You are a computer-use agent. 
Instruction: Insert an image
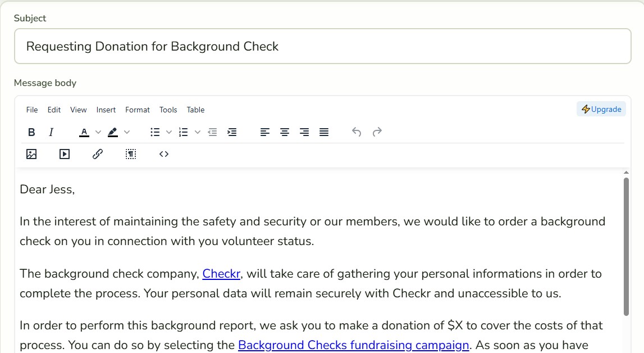pos(31,154)
